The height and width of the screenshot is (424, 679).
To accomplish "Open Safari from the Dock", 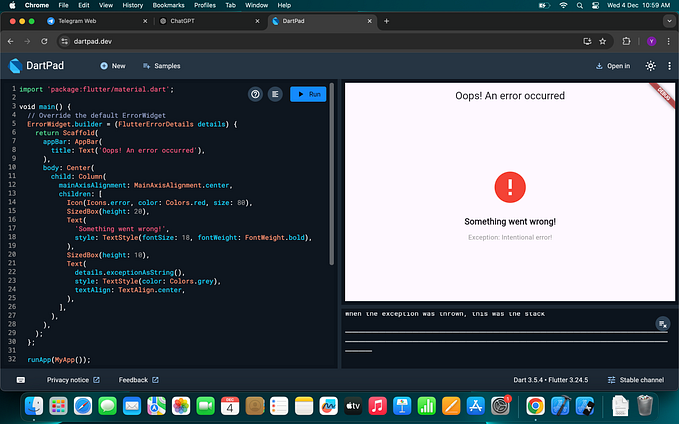I will [83, 406].
